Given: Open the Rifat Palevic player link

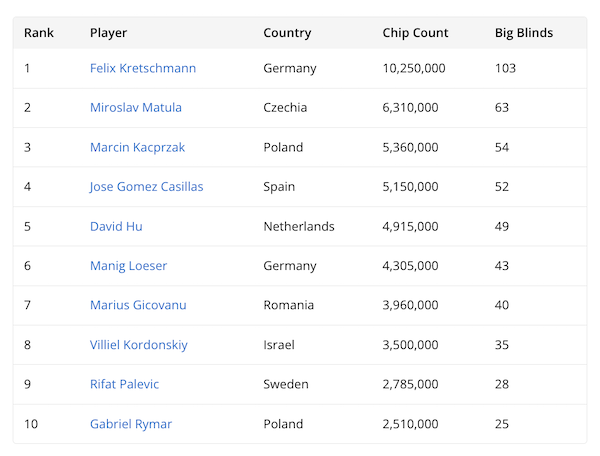Looking at the screenshot, I should (x=124, y=384).
